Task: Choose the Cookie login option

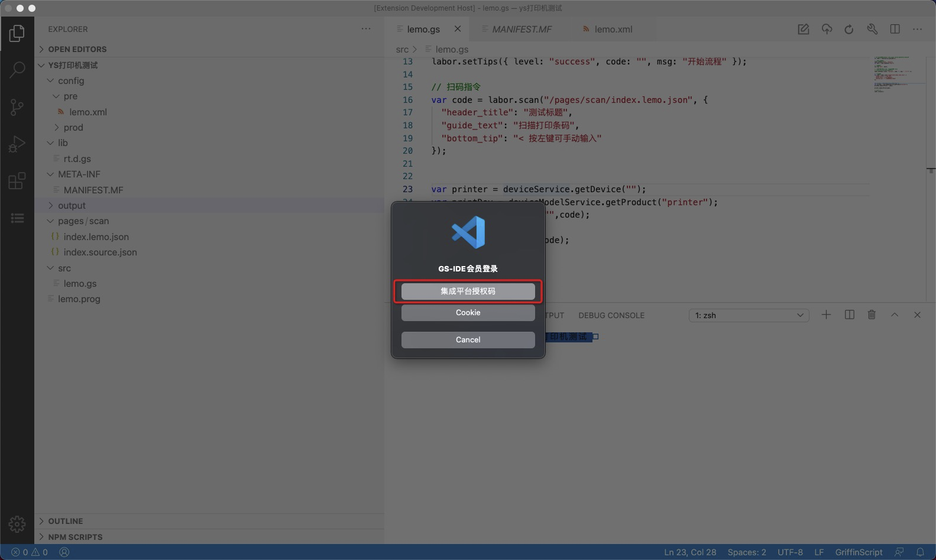Action: point(468,312)
